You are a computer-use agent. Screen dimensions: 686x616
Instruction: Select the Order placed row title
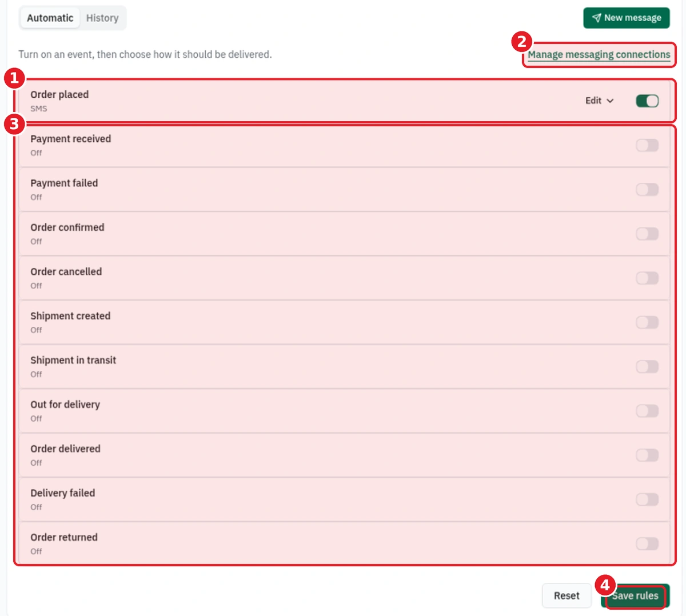(59, 94)
